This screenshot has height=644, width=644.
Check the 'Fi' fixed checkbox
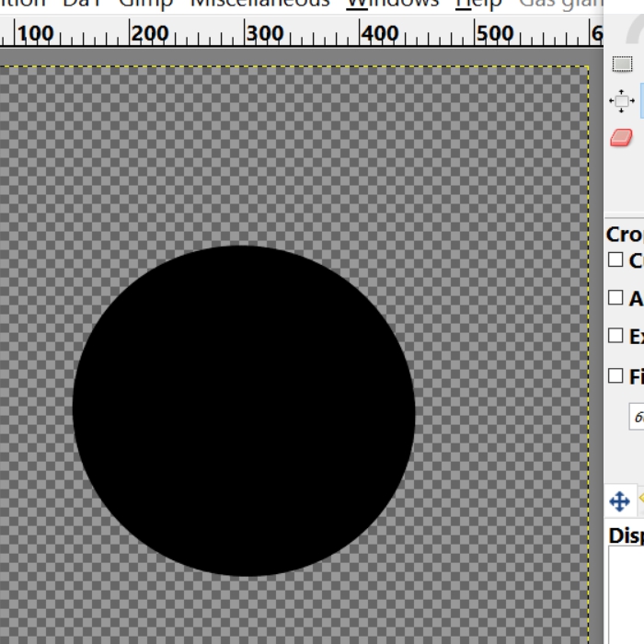coord(615,375)
